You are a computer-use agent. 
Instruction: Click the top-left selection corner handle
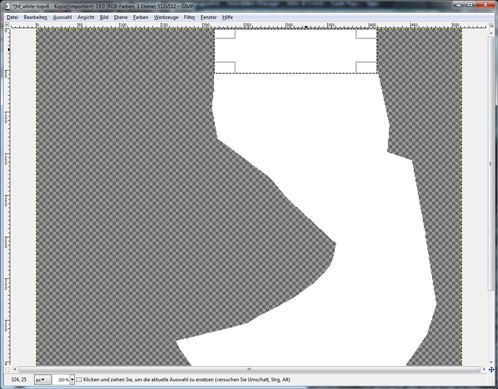point(225,34)
